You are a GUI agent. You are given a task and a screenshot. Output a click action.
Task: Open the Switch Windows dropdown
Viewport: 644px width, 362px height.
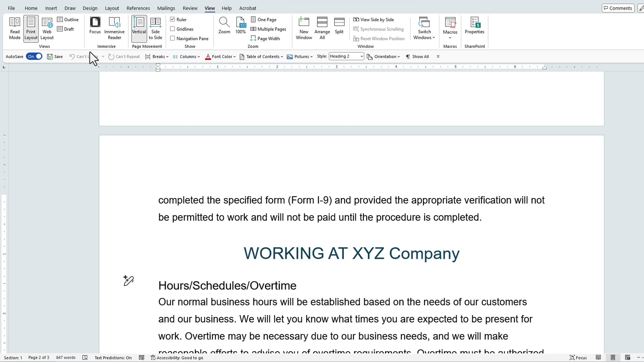point(424,28)
